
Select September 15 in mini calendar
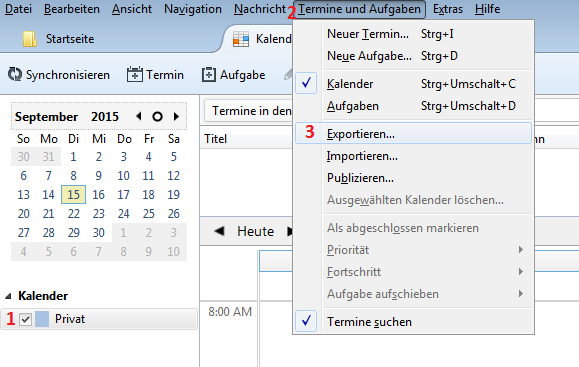(73, 195)
